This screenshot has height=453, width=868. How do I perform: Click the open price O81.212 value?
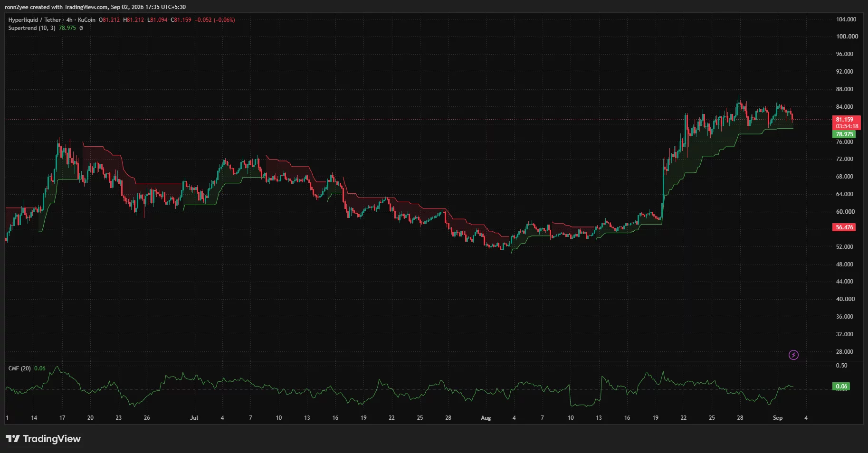tap(109, 20)
